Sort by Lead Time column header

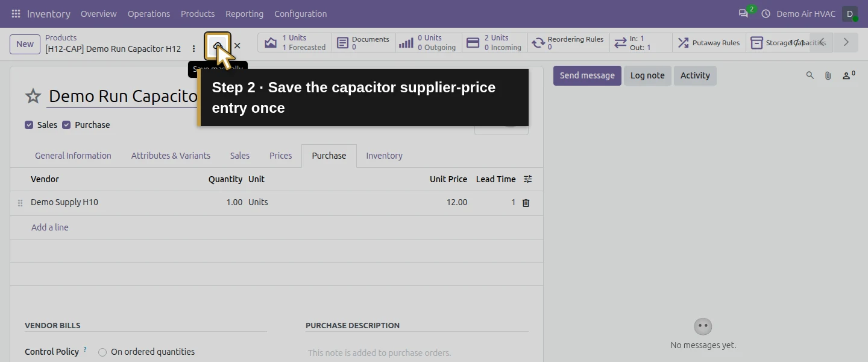[x=495, y=179]
